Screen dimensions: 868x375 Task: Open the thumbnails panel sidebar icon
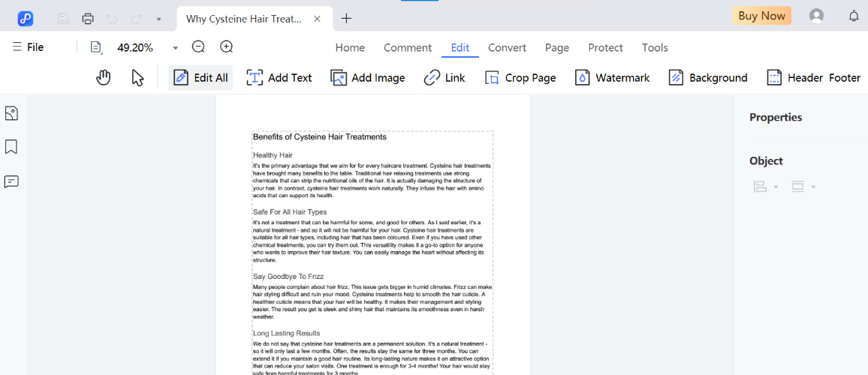click(x=11, y=113)
